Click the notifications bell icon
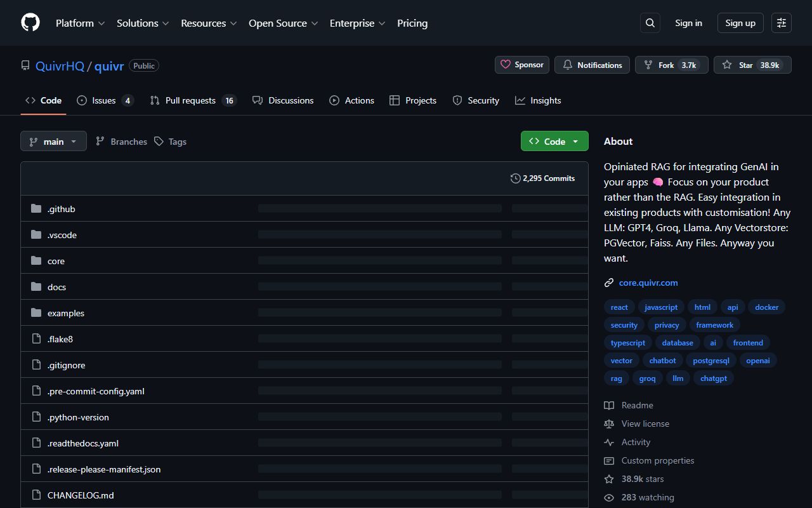Viewport: 812px width, 508px height. point(568,64)
